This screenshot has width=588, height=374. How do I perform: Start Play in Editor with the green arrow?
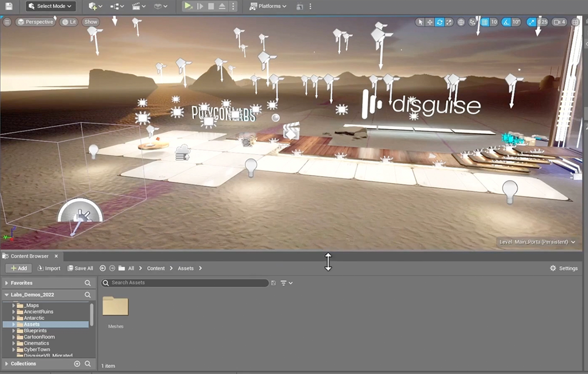tap(188, 6)
